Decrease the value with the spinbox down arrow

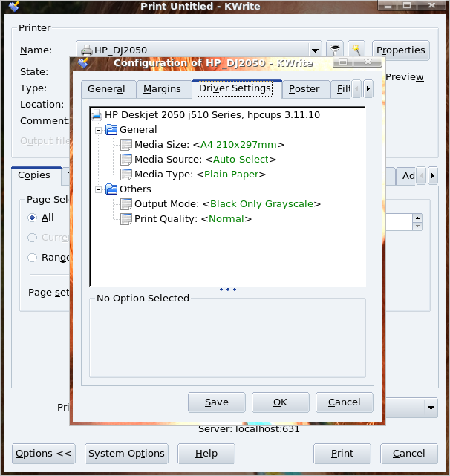[417, 226]
